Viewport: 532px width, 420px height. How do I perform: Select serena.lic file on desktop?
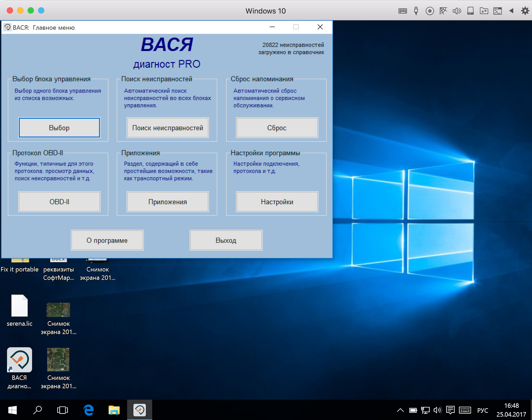[x=19, y=311]
